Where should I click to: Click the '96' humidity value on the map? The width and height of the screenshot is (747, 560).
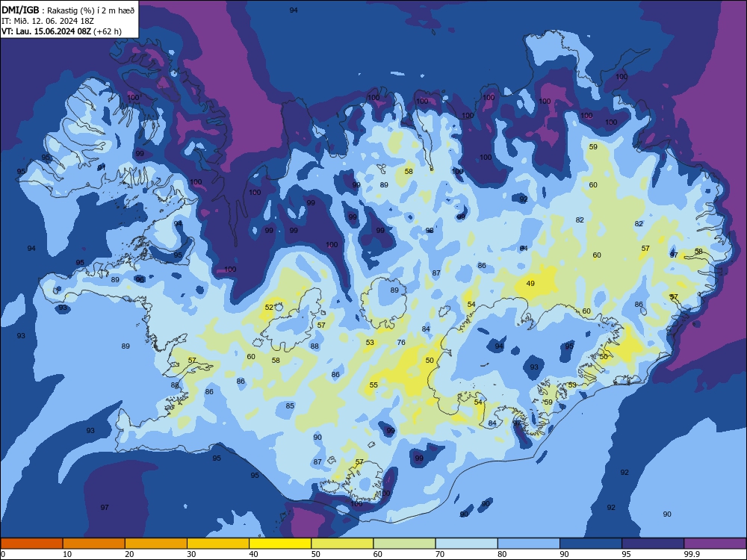tap(140, 279)
